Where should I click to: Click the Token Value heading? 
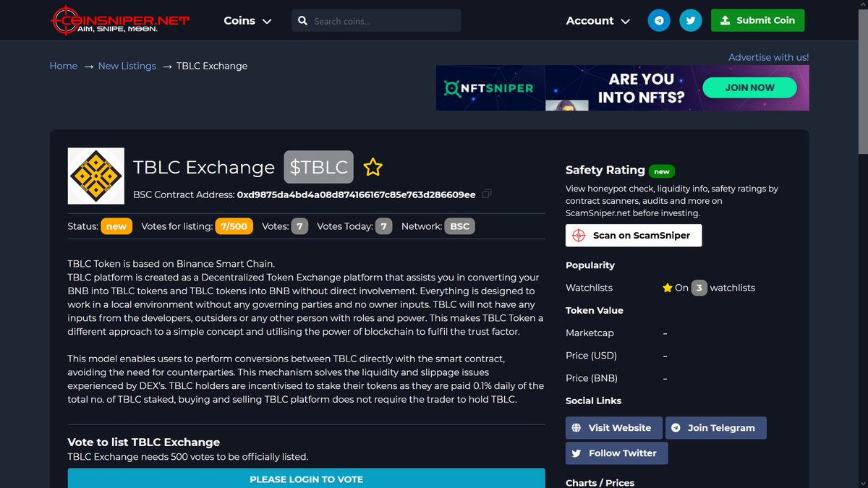coord(594,310)
